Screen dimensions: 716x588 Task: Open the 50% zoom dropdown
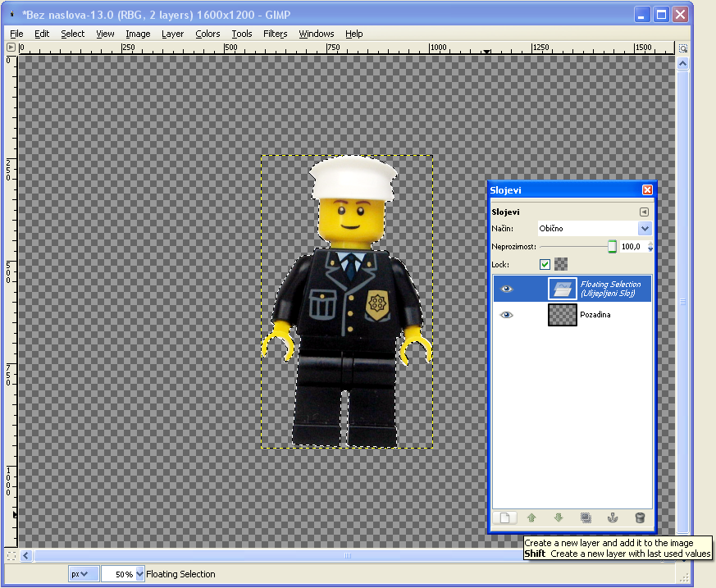point(139,574)
